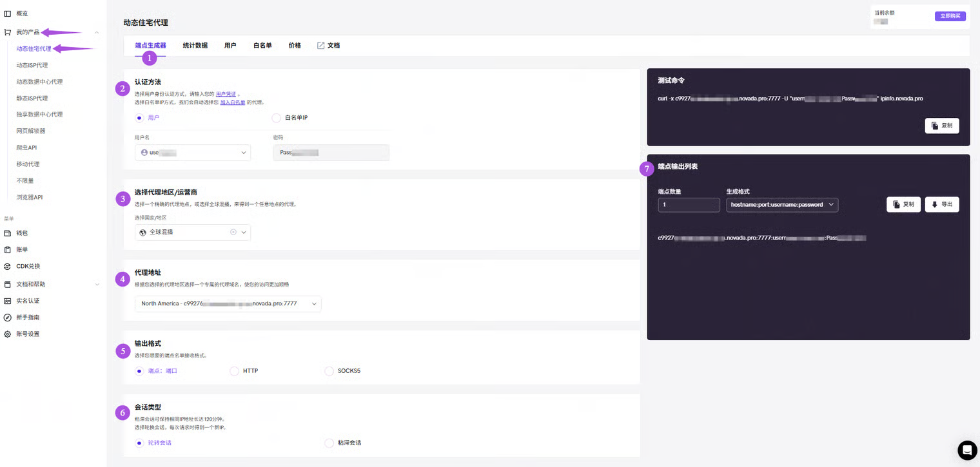Click the wallet icon in sidebar
Viewport: 980px width, 467px height.
coord(8,233)
